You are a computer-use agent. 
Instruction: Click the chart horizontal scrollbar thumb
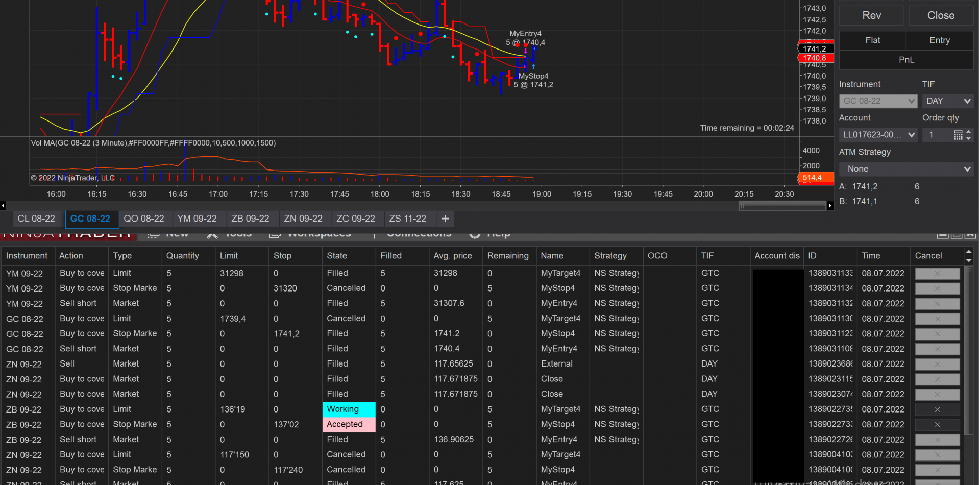[782, 206]
